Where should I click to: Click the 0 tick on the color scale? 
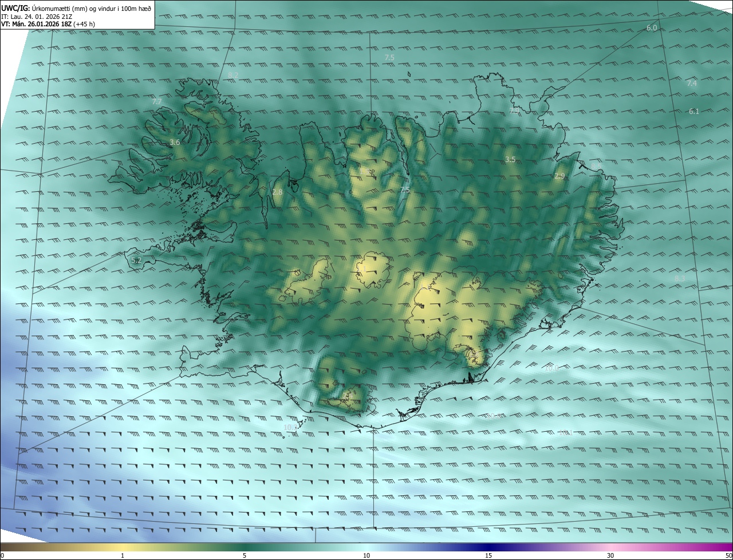[x=2, y=555]
